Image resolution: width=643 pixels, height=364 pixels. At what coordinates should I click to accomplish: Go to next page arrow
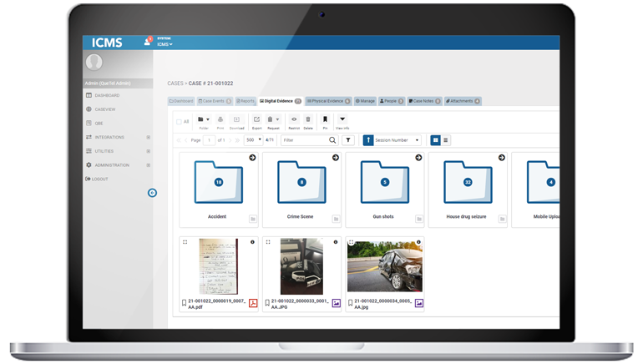click(x=230, y=140)
